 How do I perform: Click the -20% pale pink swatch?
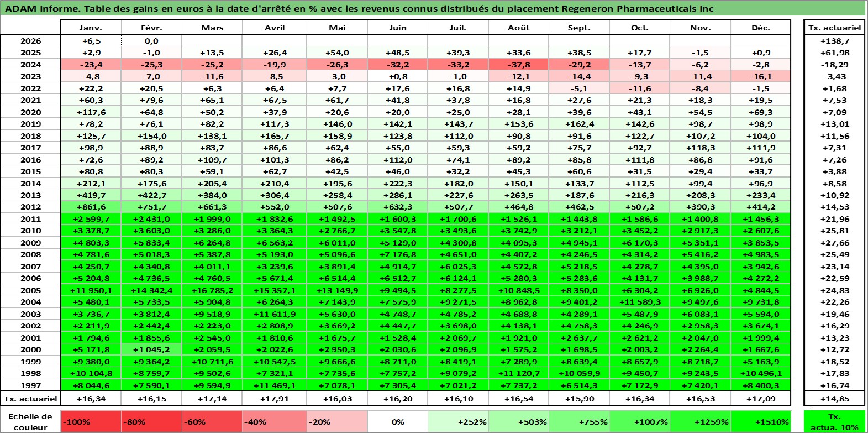(x=336, y=421)
